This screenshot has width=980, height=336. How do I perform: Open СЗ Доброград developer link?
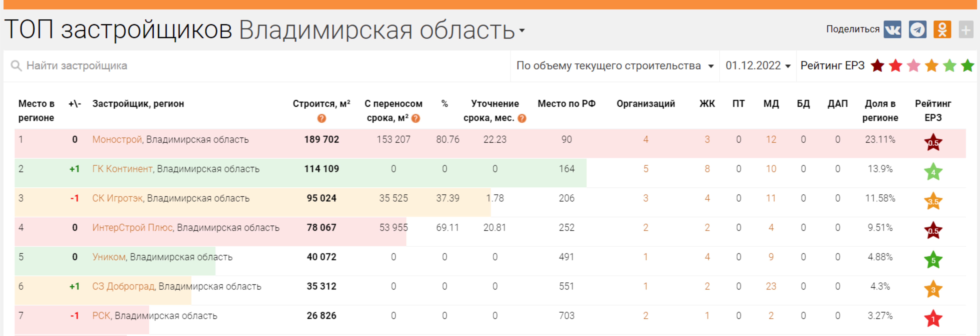(123, 286)
